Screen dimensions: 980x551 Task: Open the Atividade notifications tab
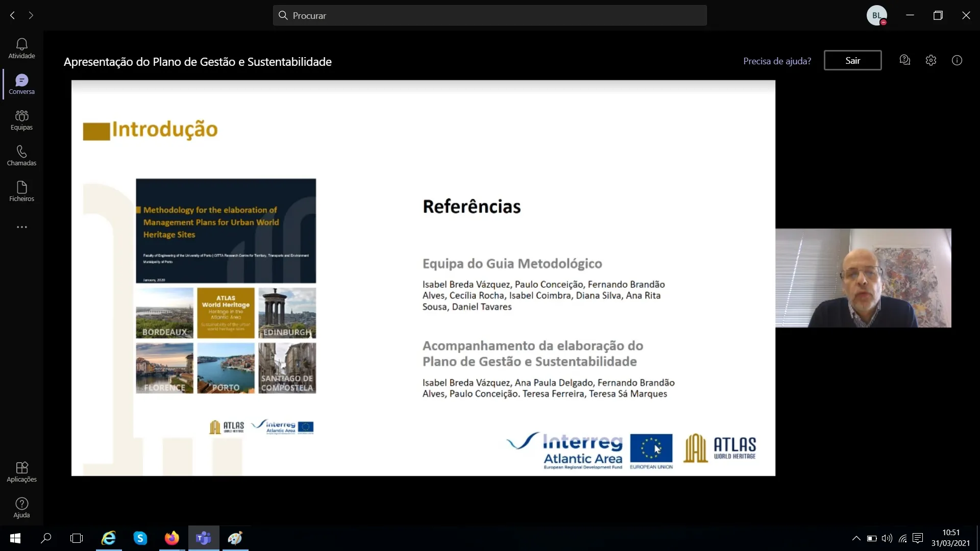[x=21, y=48]
